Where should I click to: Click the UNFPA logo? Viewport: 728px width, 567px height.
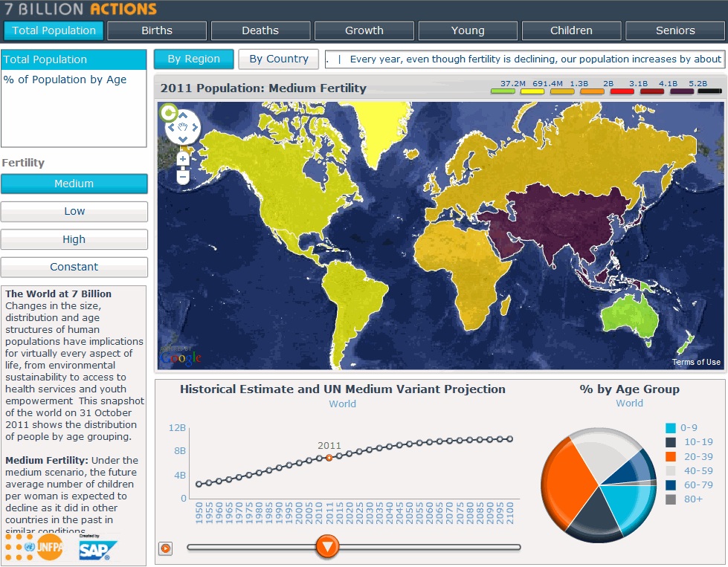click(43, 548)
